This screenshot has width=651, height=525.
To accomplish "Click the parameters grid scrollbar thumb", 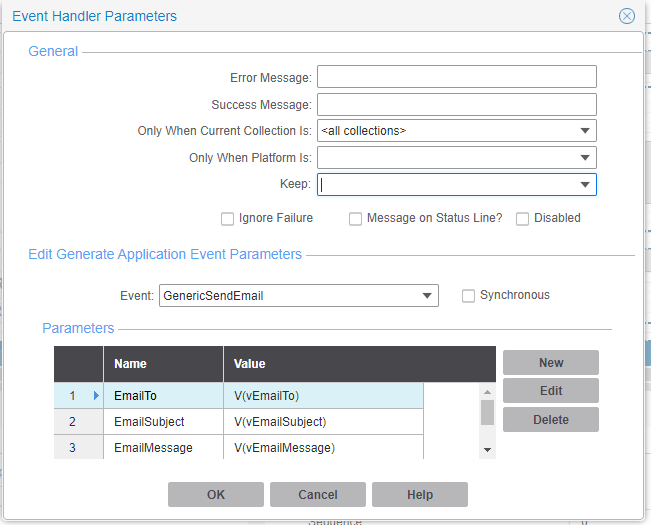I will (487, 413).
